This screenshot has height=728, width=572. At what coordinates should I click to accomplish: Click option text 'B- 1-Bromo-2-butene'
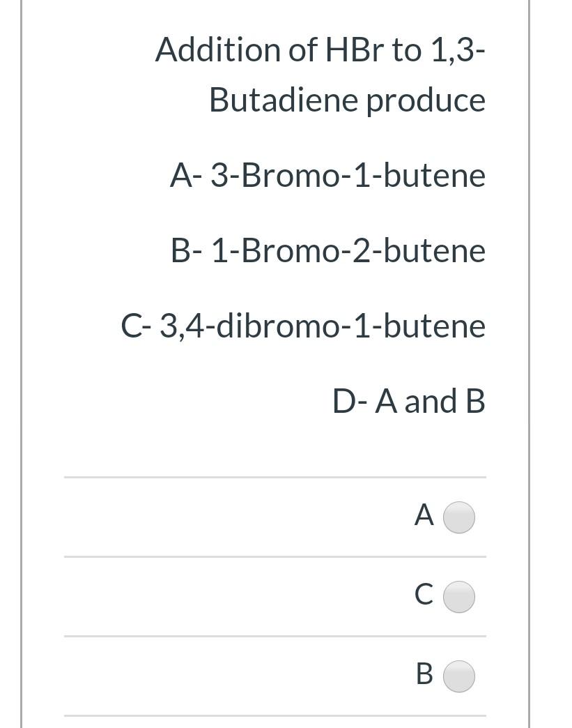coord(328,251)
